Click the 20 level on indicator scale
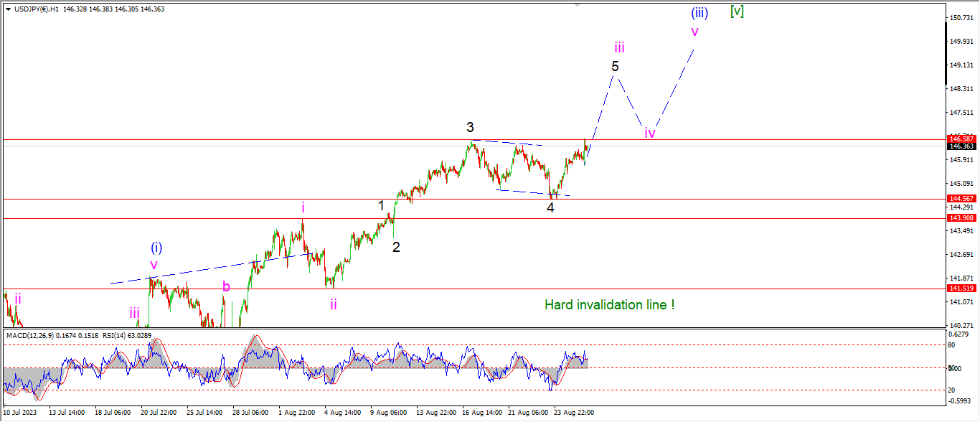This screenshot has height=422, width=980. (x=952, y=390)
